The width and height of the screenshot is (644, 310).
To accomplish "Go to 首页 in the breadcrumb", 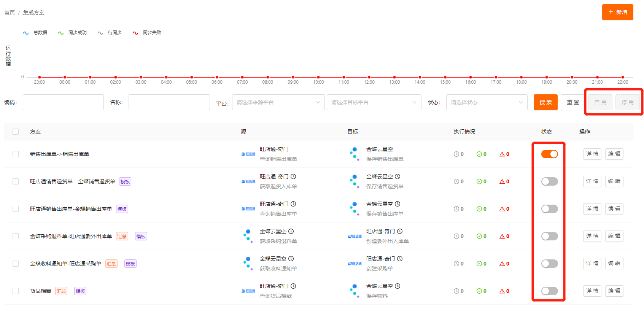I will coord(10,13).
